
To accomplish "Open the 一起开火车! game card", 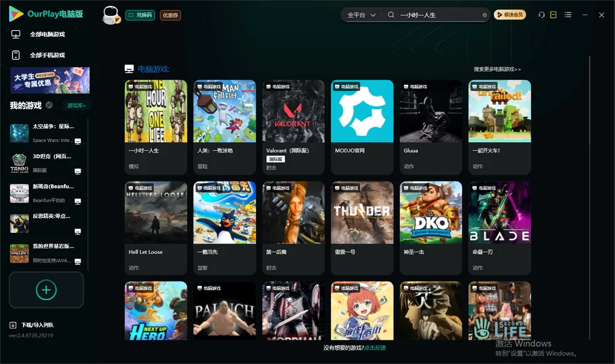I will [x=499, y=127].
